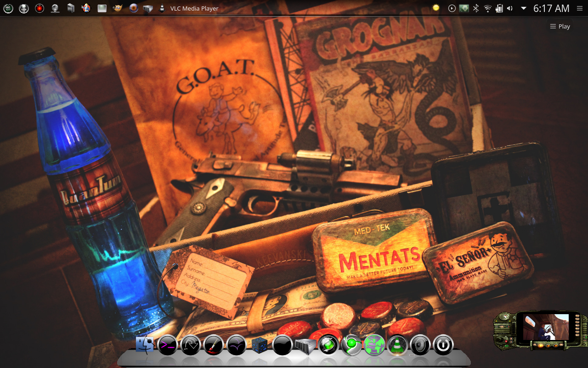Open Bluetooth settings from the tray
The height and width of the screenshot is (368, 588).
(476, 8)
